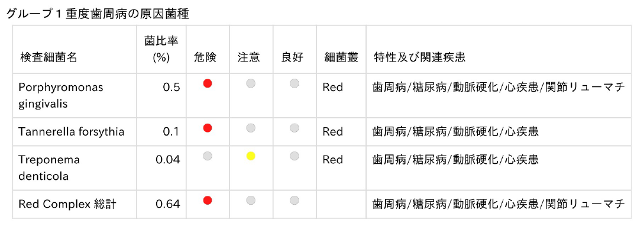Click the 検査細菌名 column header
This screenshot has height=226, width=644.
coord(48,57)
